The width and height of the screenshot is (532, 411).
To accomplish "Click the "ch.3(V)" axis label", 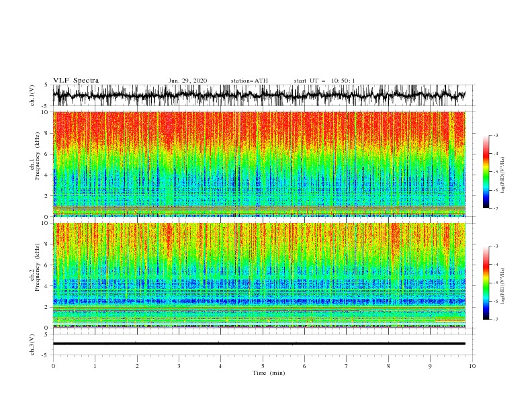I will (x=32, y=345).
